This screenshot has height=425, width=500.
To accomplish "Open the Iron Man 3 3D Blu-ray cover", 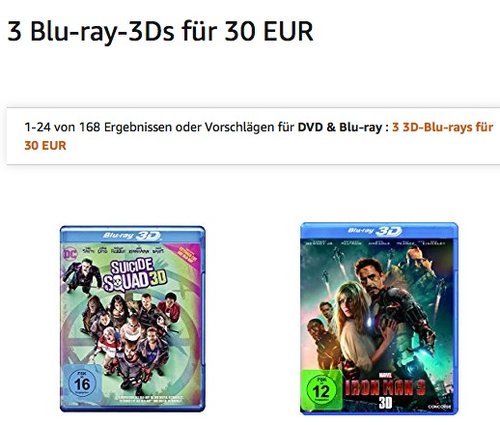I will [x=379, y=319].
